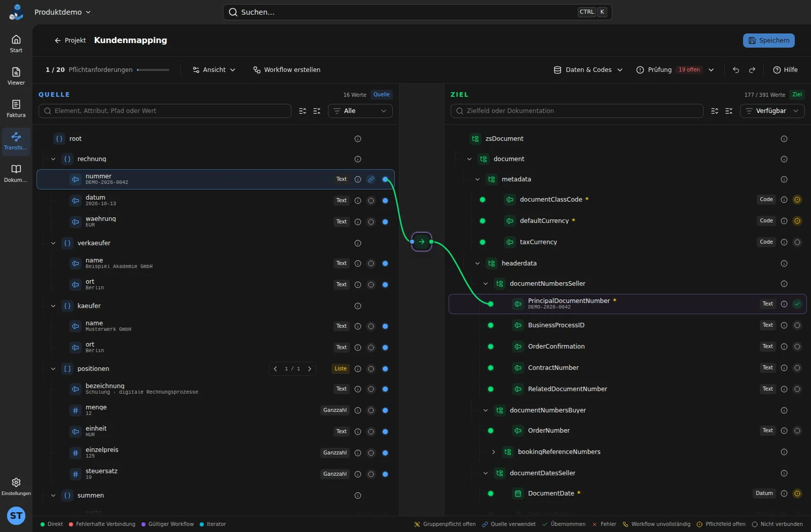The width and height of the screenshot is (811, 532).
Task: Select the RelatedDocumentNumber target row
Action: pos(628,389)
